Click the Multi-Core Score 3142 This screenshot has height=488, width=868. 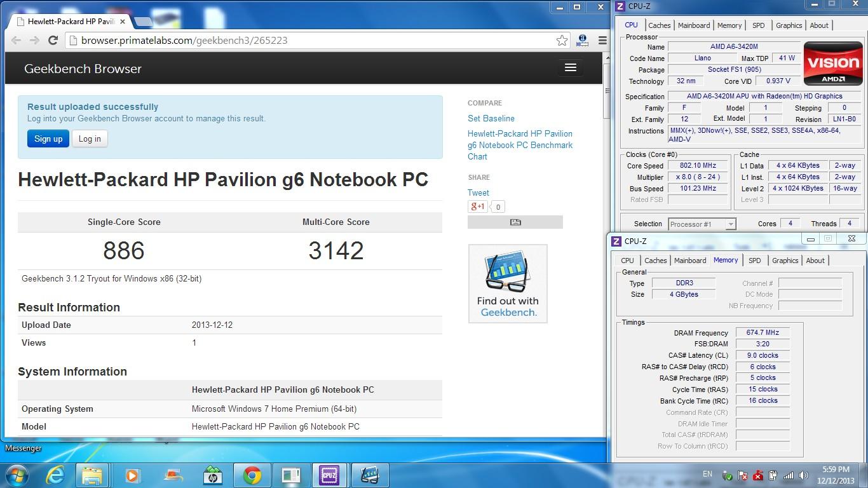tap(336, 250)
